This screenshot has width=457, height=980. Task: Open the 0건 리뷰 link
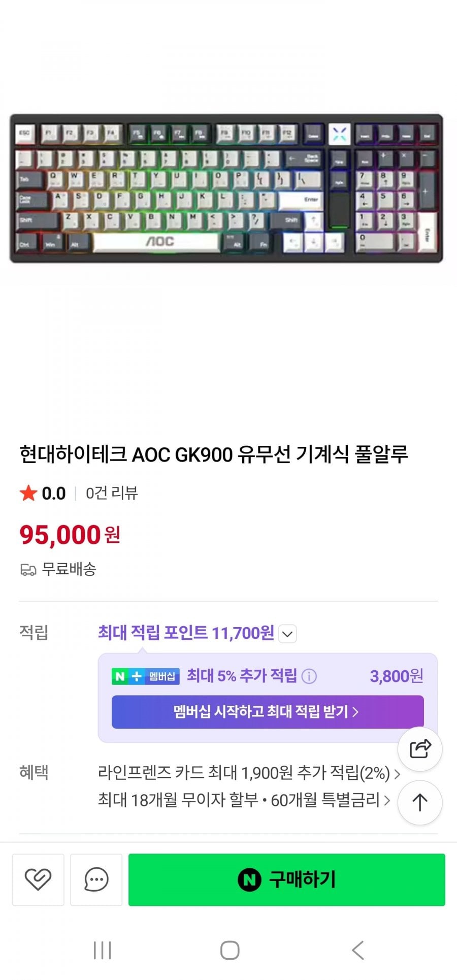(x=112, y=493)
